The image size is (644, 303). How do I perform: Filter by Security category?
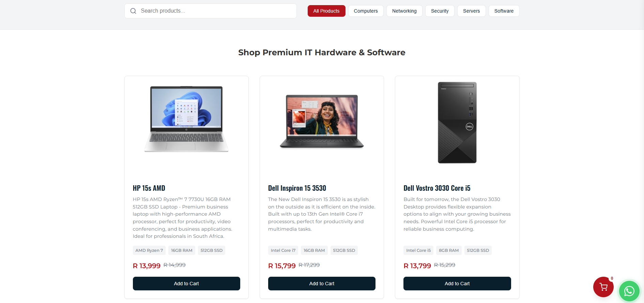tap(440, 11)
